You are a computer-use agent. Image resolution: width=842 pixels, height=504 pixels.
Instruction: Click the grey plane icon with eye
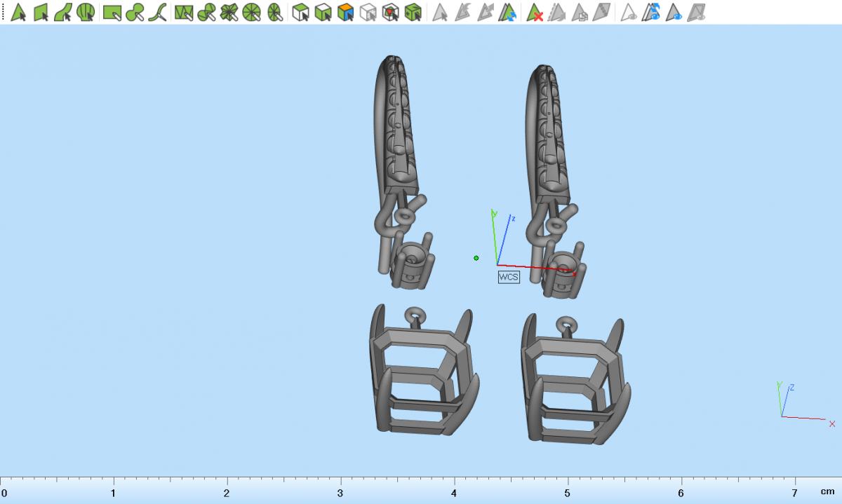coord(697,12)
